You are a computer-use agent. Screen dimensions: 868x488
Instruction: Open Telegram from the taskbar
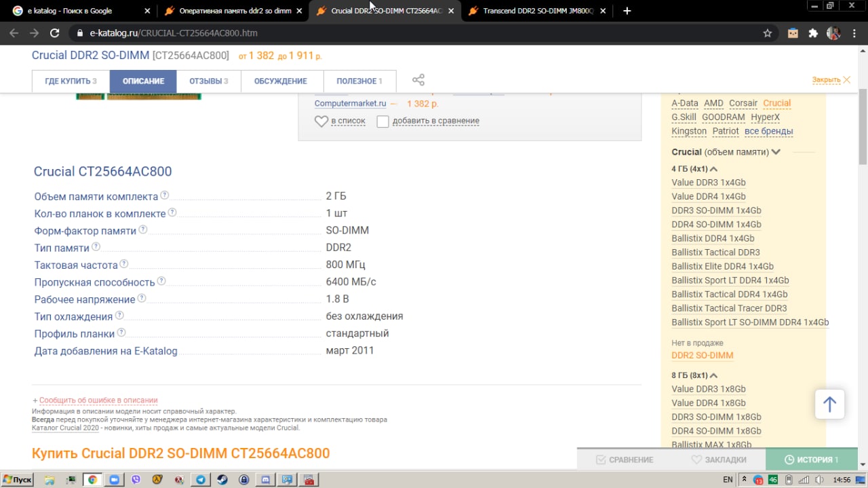click(x=200, y=480)
